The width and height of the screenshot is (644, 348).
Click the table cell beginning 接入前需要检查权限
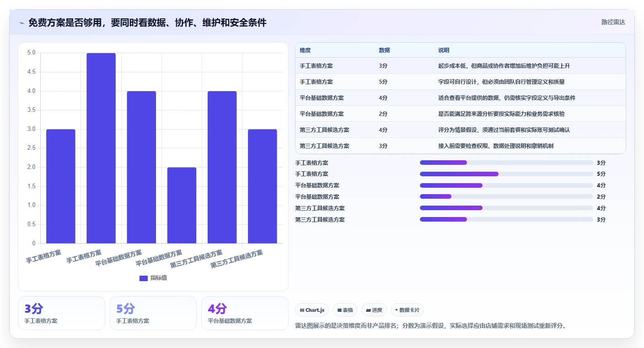point(496,146)
